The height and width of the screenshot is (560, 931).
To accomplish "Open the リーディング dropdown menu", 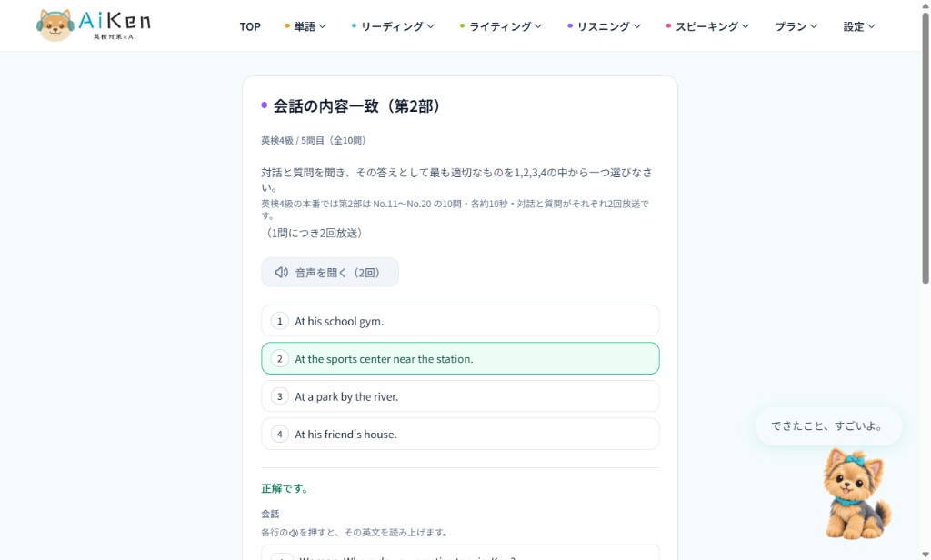I will (x=393, y=26).
